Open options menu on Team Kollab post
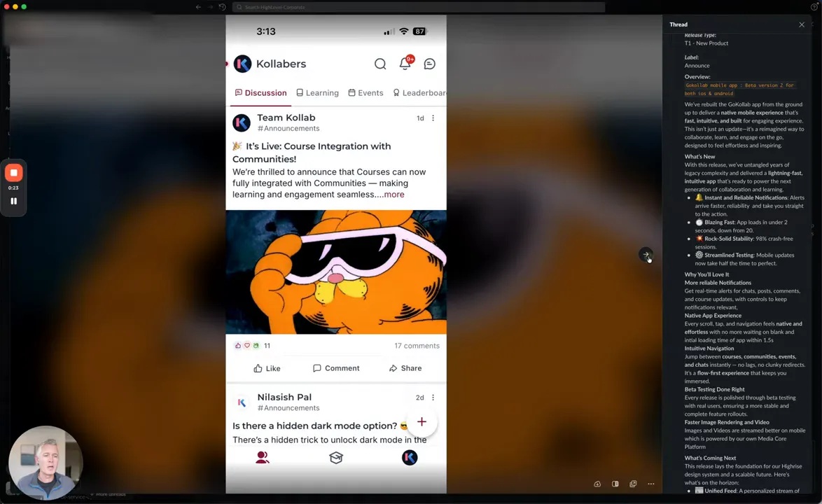 tap(433, 118)
